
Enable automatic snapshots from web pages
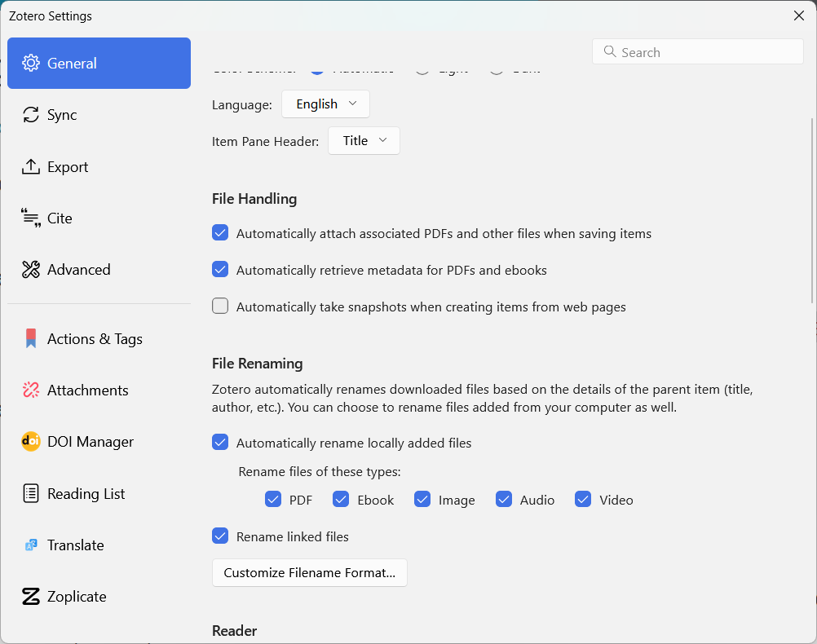click(220, 307)
